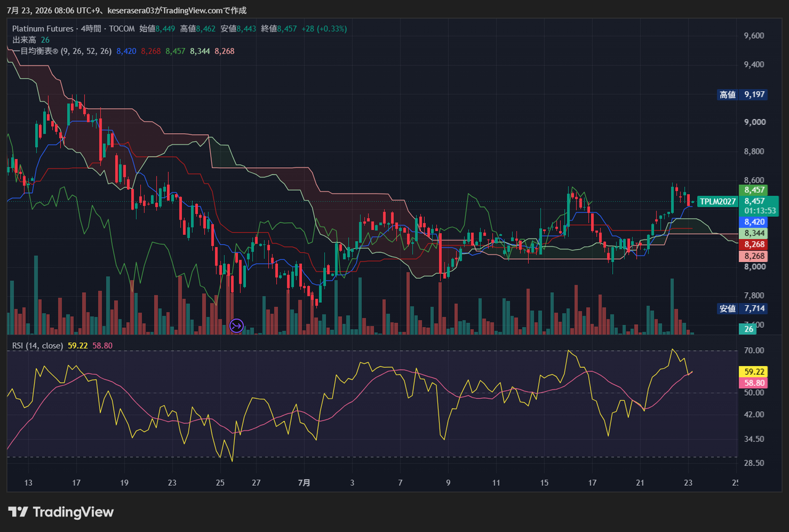The width and height of the screenshot is (789, 532).
Task: Select the 出来高 volume legend label
Action: 24,39
